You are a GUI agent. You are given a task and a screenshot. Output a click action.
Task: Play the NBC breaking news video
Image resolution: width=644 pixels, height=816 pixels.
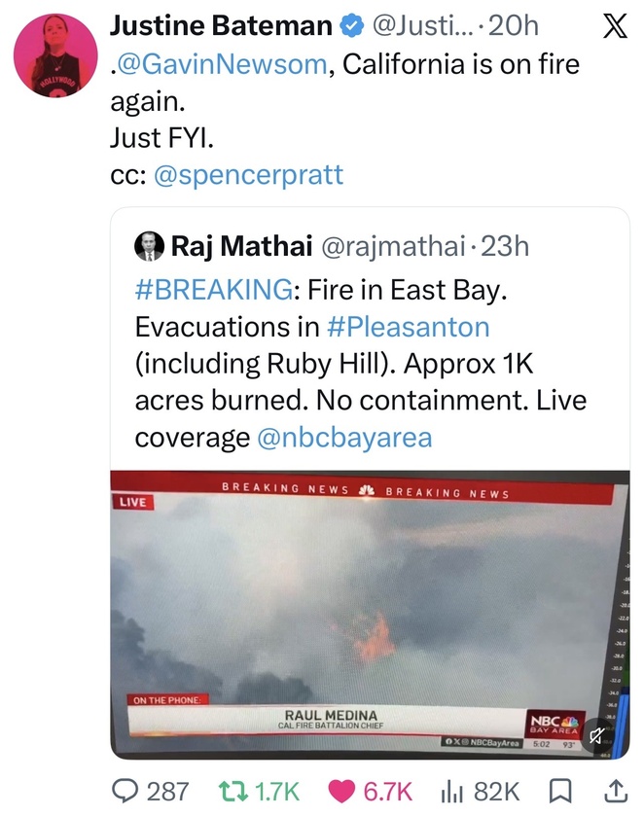370,615
